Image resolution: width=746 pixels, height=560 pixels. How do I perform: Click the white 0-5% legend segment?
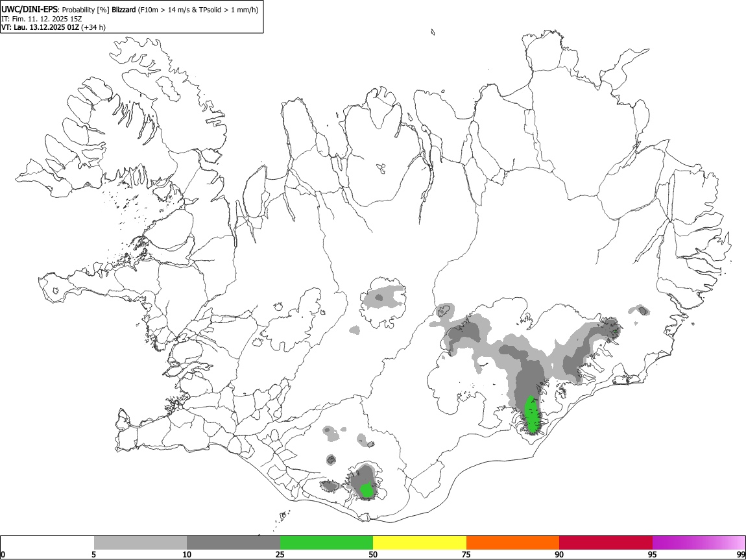[47, 543]
